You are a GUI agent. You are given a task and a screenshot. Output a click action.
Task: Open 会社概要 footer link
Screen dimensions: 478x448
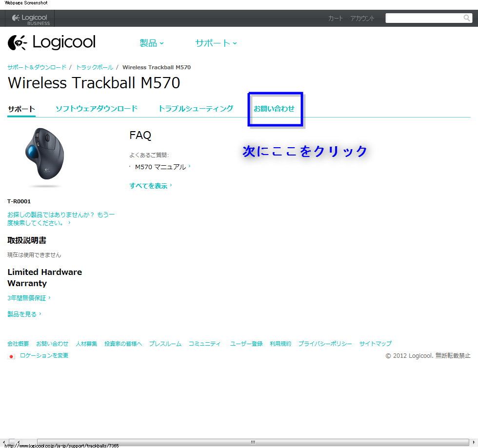coord(18,344)
